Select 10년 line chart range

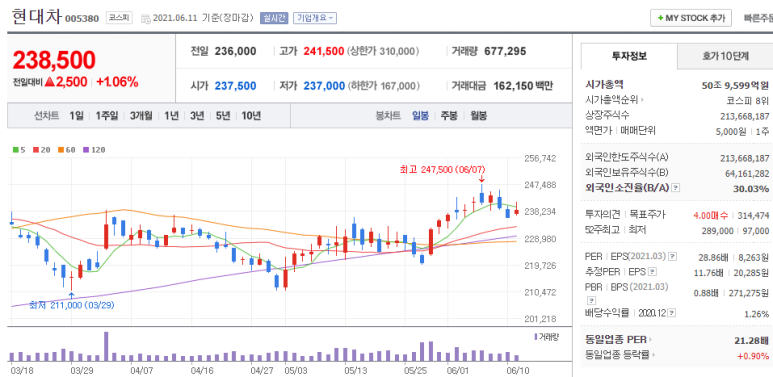251,116
